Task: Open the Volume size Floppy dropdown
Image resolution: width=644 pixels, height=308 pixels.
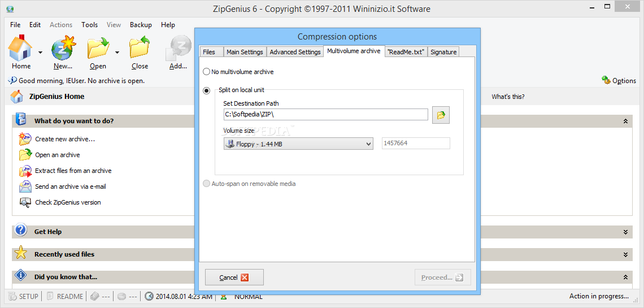Action: (x=298, y=144)
